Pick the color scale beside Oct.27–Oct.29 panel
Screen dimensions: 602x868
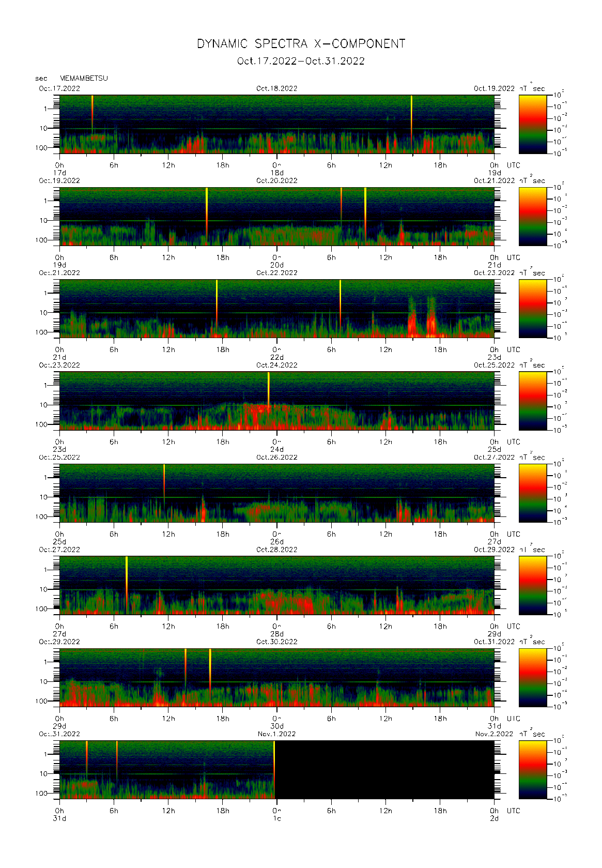click(x=533, y=586)
